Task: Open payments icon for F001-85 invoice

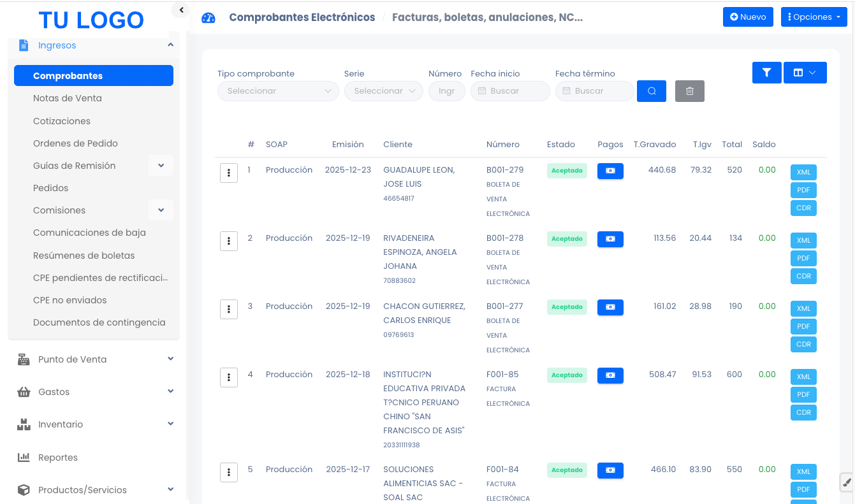Action: (610, 375)
